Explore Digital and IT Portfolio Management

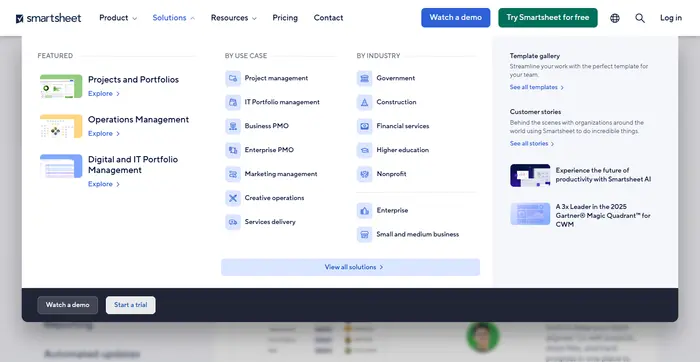point(104,184)
